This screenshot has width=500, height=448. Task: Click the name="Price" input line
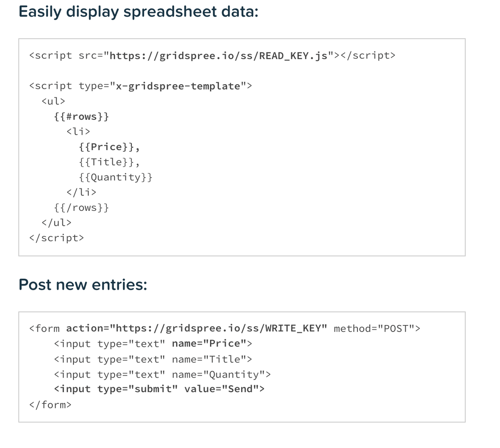tap(153, 344)
